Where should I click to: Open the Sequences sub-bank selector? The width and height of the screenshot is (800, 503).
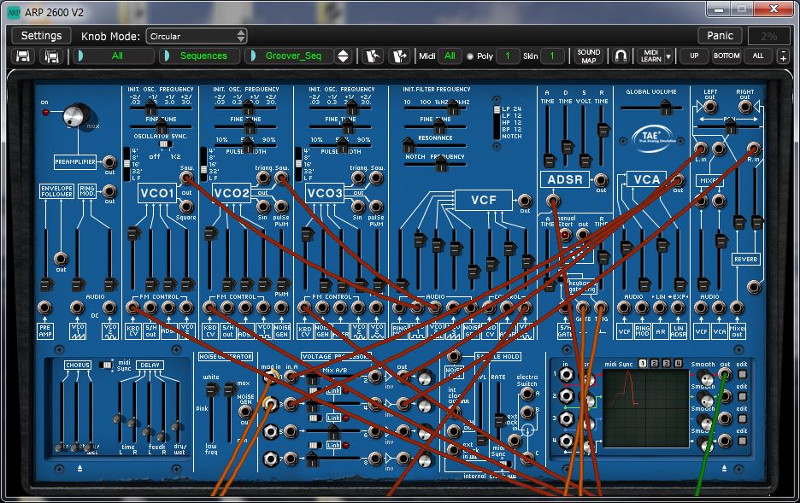point(199,56)
